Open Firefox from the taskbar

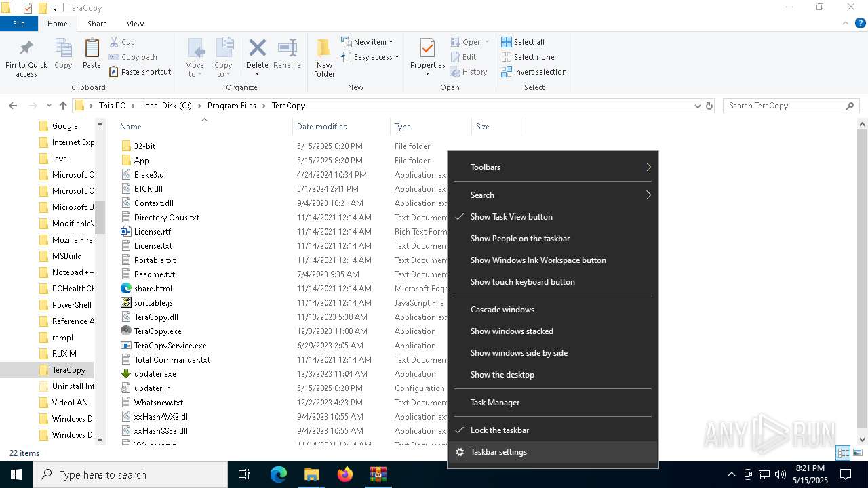[x=345, y=474]
